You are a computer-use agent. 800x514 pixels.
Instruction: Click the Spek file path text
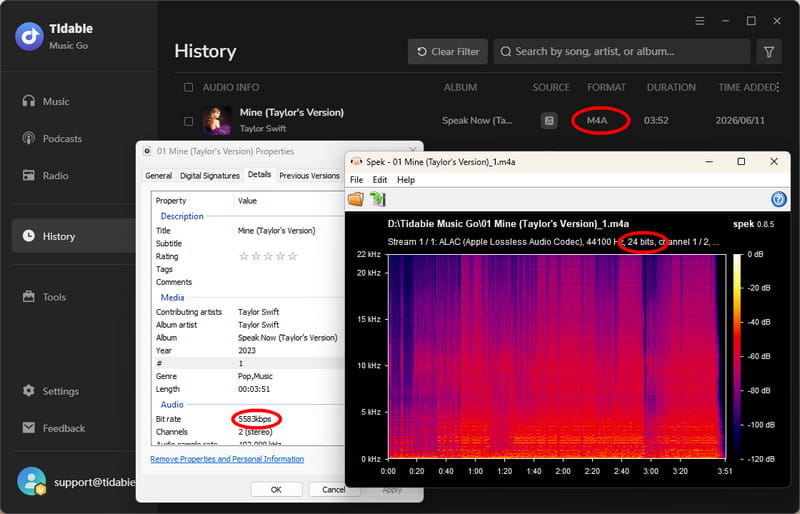pos(508,224)
